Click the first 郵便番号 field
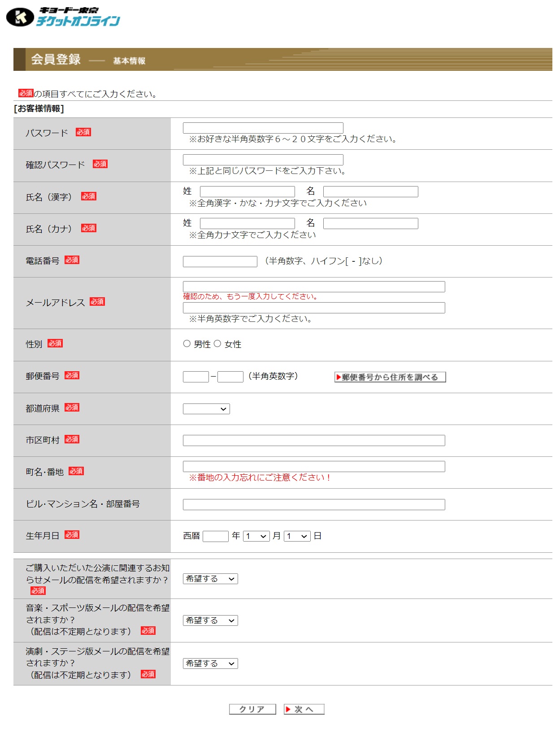 (x=196, y=377)
